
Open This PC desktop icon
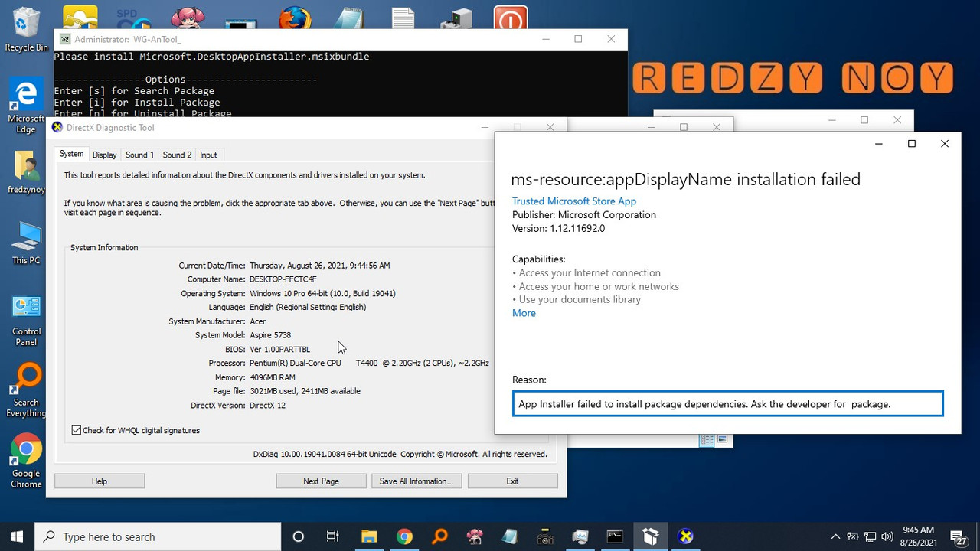tap(26, 243)
